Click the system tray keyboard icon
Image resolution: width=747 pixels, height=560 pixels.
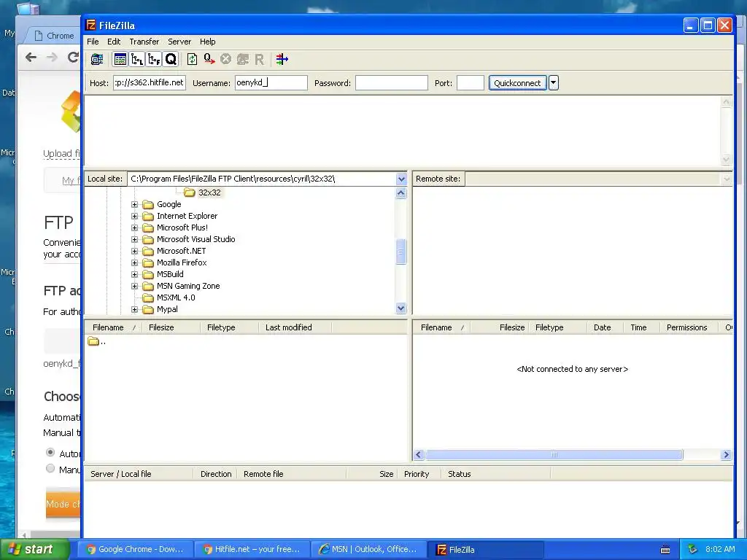(x=665, y=550)
